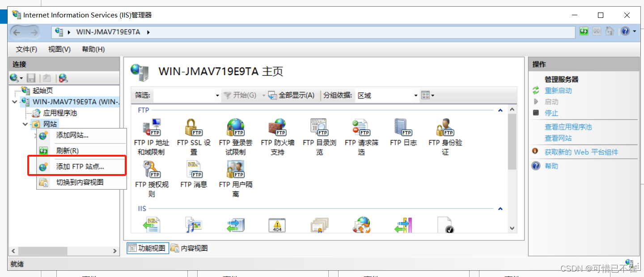Image resolution: width=644 pixels, height=277 pixels.
Task: Open the 404 error pages icon
Action: 277,225
